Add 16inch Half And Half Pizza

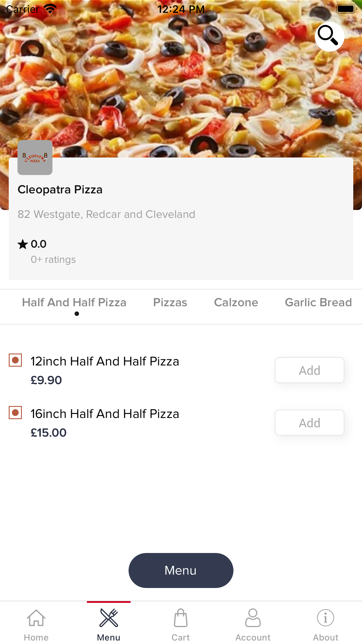309,423
